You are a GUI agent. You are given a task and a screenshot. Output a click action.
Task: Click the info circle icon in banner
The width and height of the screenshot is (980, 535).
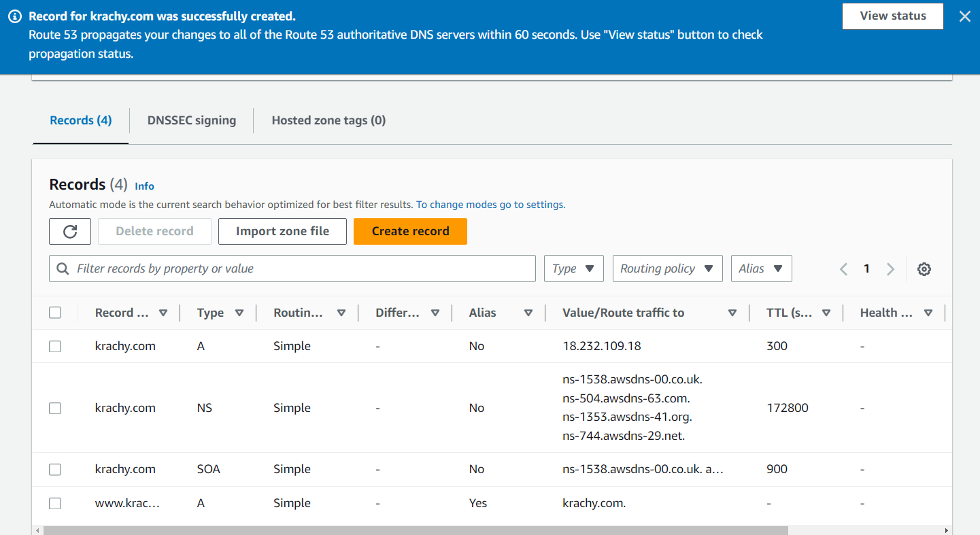tap(15, 16)
